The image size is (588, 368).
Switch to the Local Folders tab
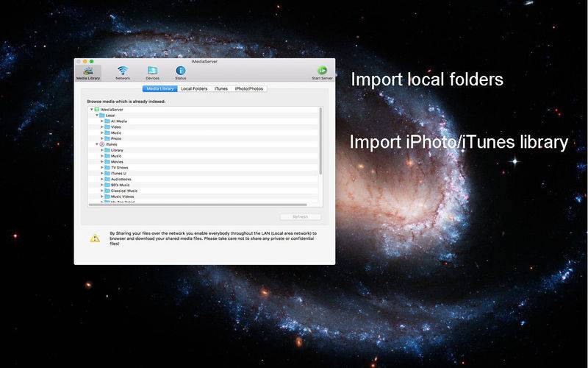coord(194,88)
